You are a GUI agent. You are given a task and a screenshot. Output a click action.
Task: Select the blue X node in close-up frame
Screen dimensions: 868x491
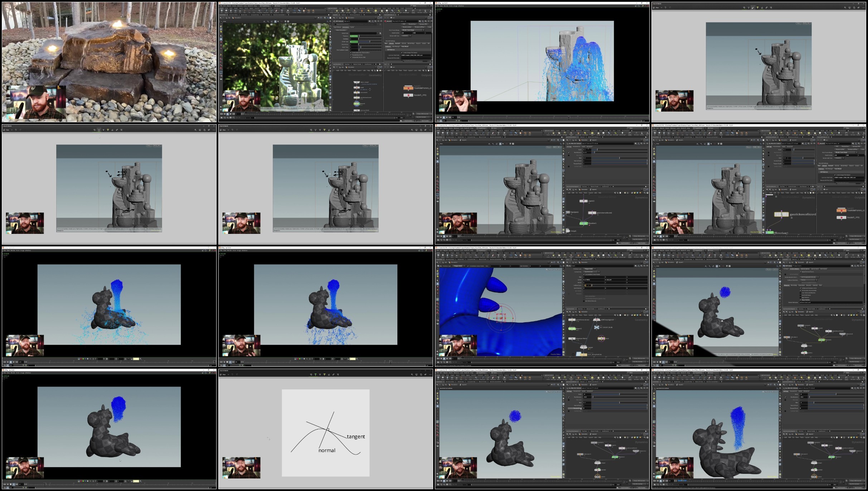click(596, 327)
